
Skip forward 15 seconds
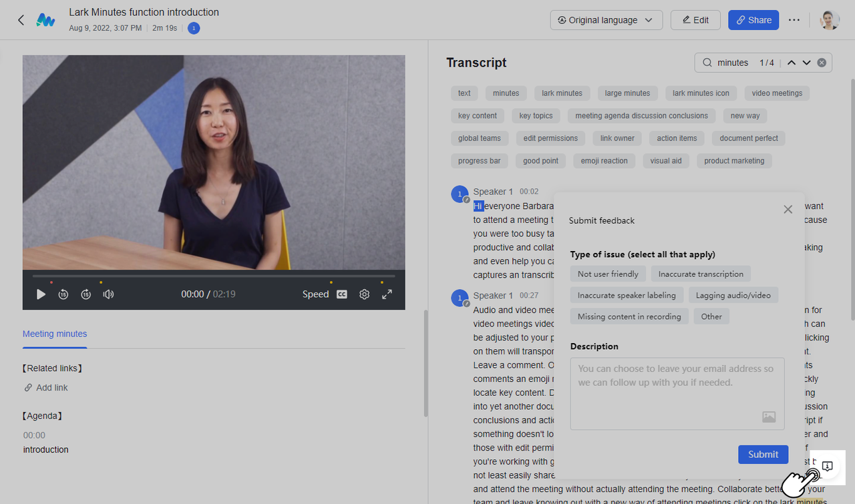coord(86,294)
